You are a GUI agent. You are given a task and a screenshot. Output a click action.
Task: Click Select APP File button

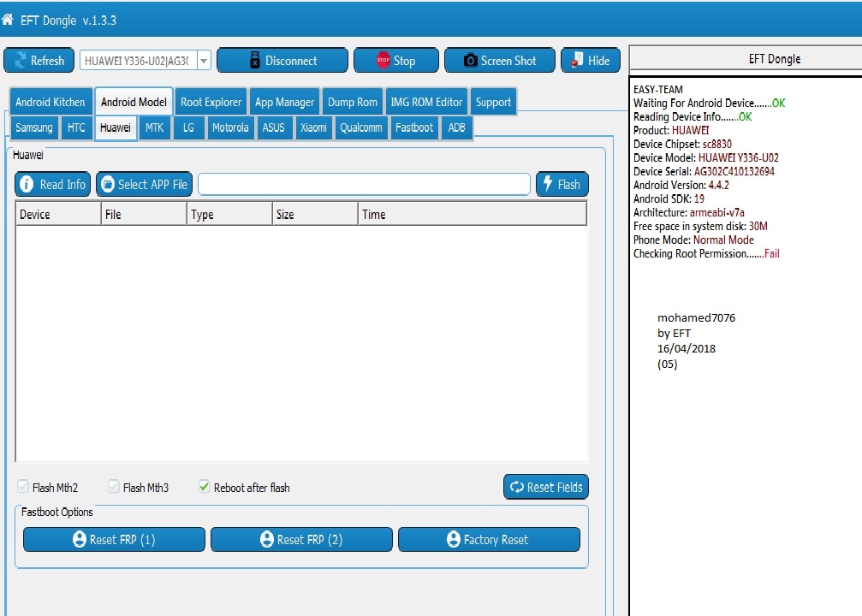144,184
